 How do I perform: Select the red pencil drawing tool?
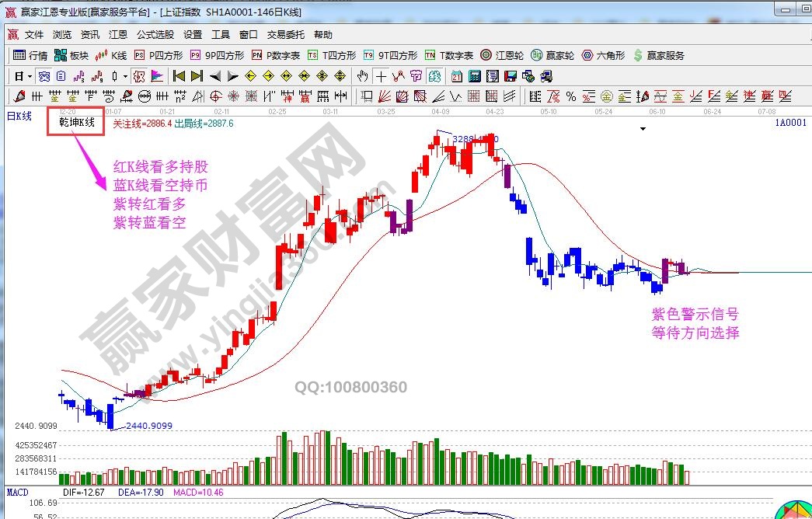point(19,96)
